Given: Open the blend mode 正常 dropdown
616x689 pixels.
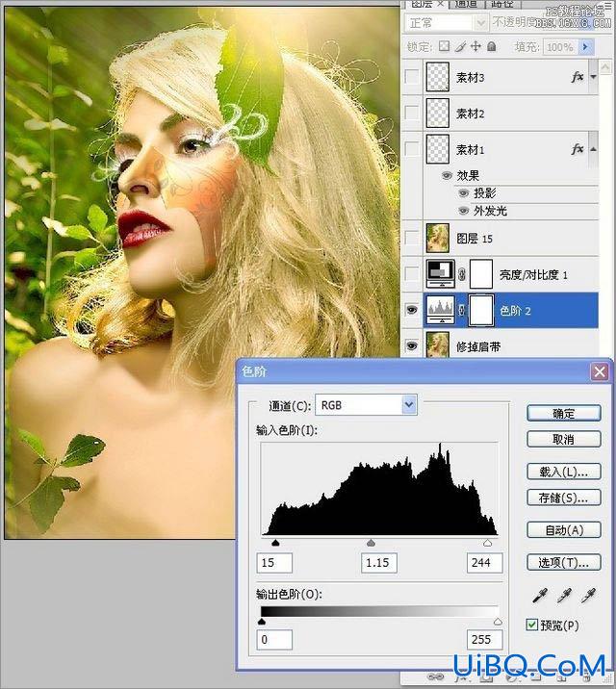Looking at the screenshot, I should [x=481, y=22].
